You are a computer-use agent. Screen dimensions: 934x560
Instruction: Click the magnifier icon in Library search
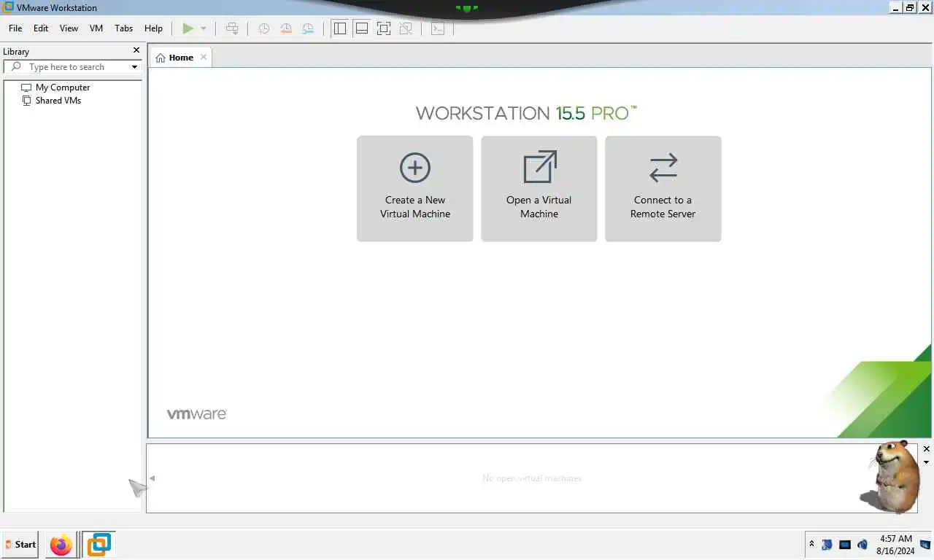point(16,66)
